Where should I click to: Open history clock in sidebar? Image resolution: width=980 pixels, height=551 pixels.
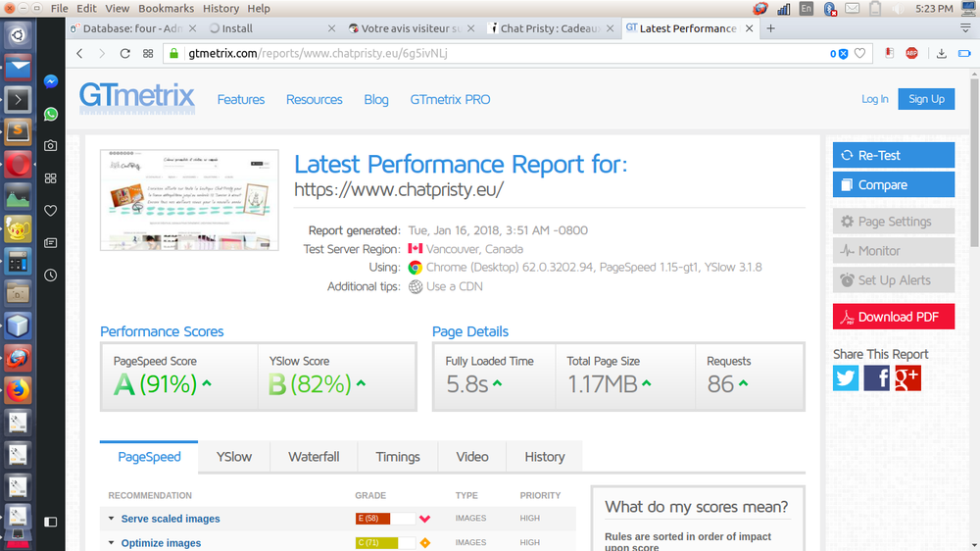51,275
